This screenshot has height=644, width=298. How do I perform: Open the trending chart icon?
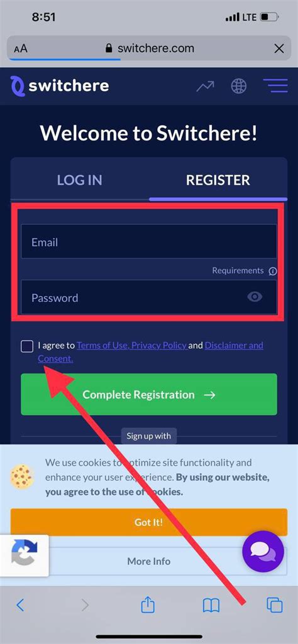205,86
